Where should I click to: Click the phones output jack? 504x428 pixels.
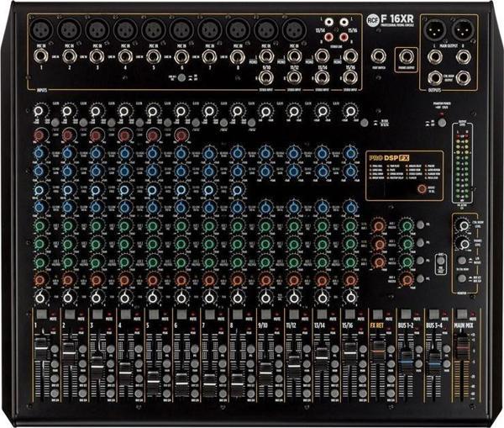click(x=407, y=57)
